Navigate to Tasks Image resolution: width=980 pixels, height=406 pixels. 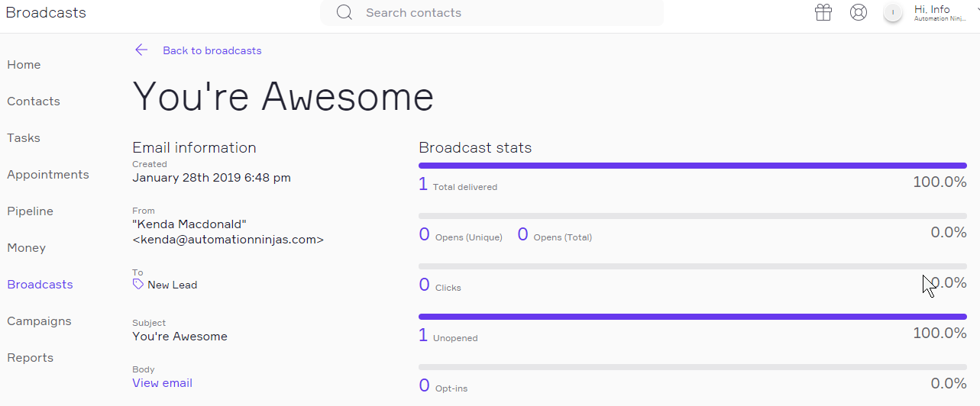coord(24,138)
